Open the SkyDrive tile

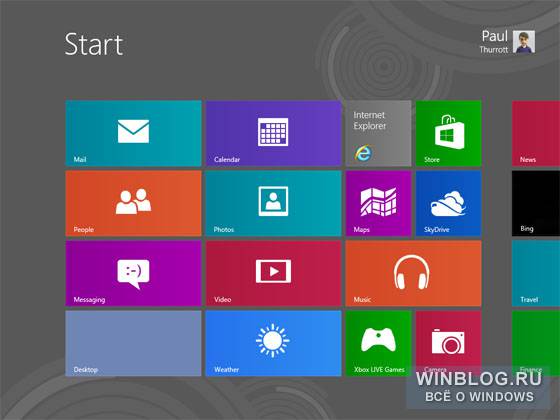[449, 203]
